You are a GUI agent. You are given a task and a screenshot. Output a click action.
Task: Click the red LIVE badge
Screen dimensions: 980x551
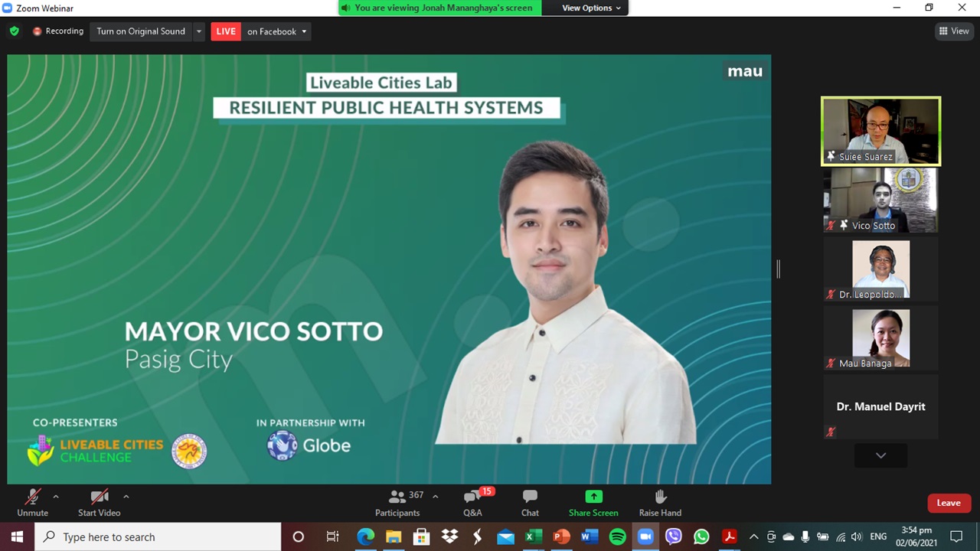[226, 31]
